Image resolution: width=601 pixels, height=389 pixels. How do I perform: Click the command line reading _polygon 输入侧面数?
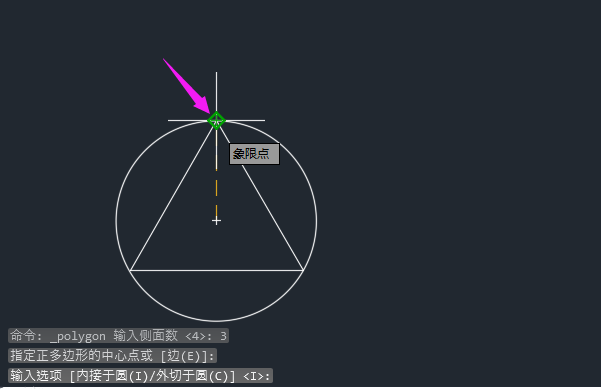click(x=118, y=336)
